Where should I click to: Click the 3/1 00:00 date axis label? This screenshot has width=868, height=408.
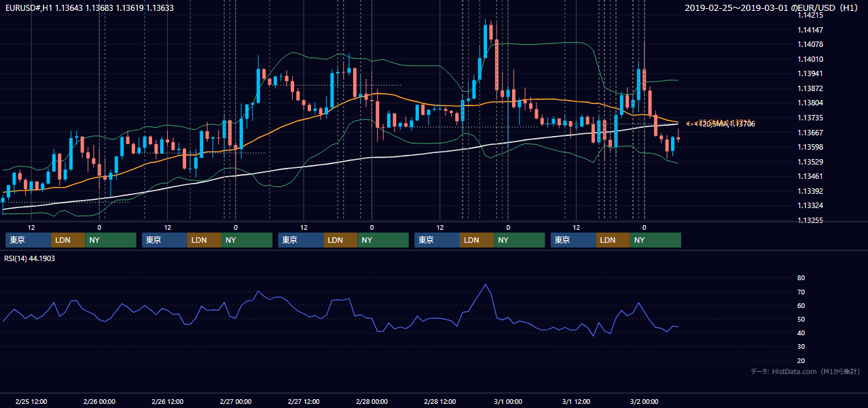click(508, 401)
